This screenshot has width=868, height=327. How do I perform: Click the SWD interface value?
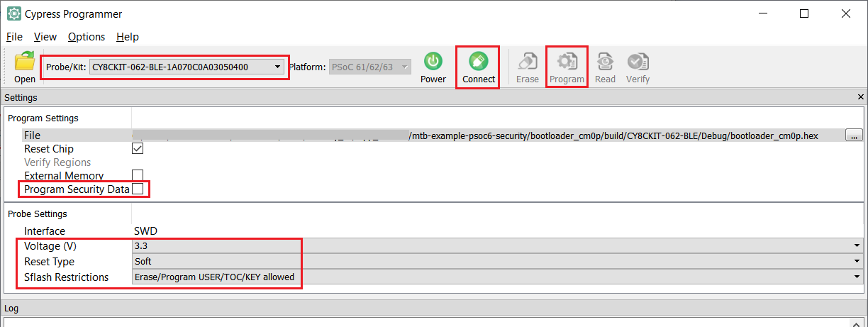[x=145, y=231]
